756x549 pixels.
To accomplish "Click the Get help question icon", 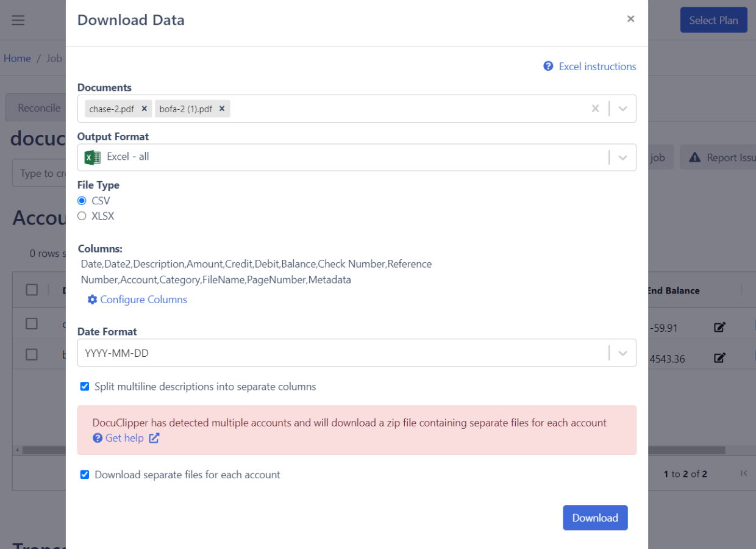I will [x=98, y=438].
